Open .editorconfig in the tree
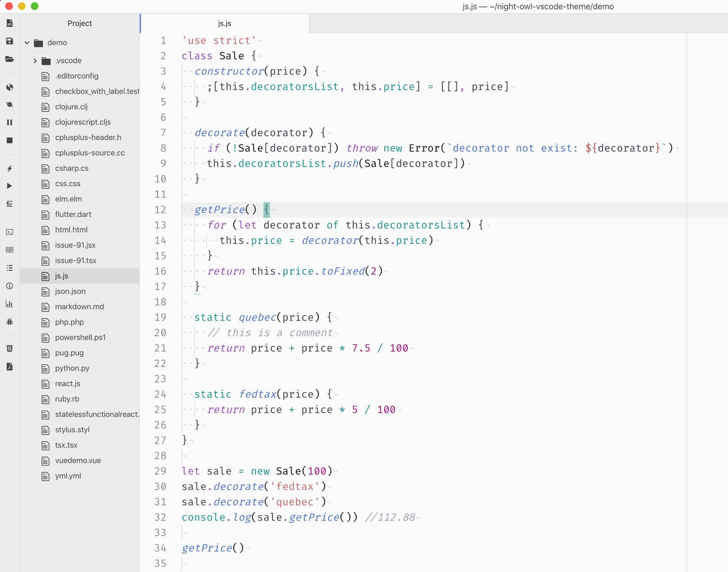 79,76
